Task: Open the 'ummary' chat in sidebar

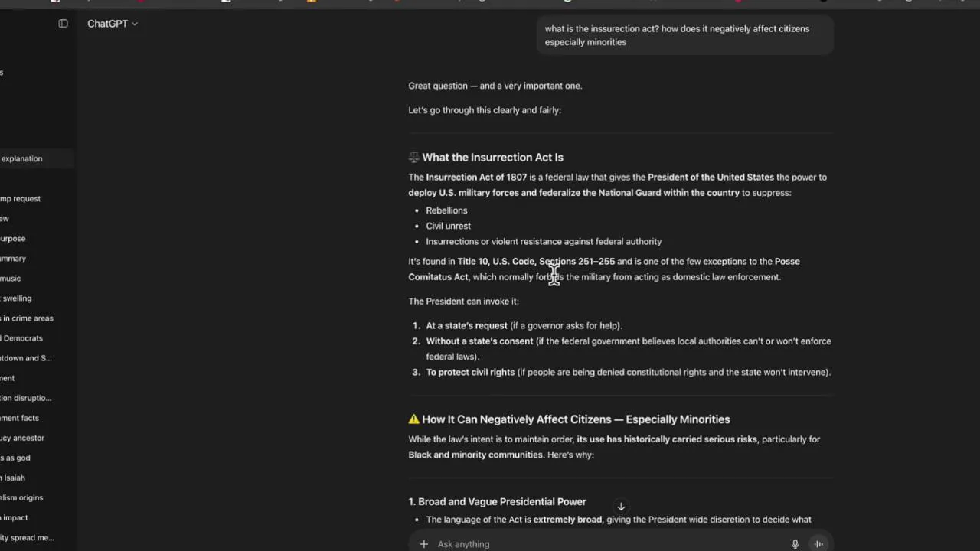Action: [x=36, y=258]
